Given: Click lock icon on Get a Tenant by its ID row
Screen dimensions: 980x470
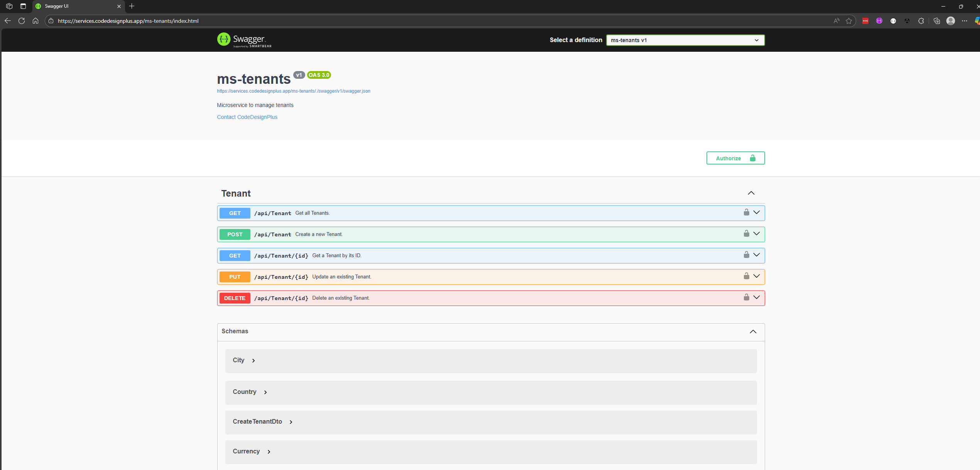Looking at the screenshot, I should [746, 255].
